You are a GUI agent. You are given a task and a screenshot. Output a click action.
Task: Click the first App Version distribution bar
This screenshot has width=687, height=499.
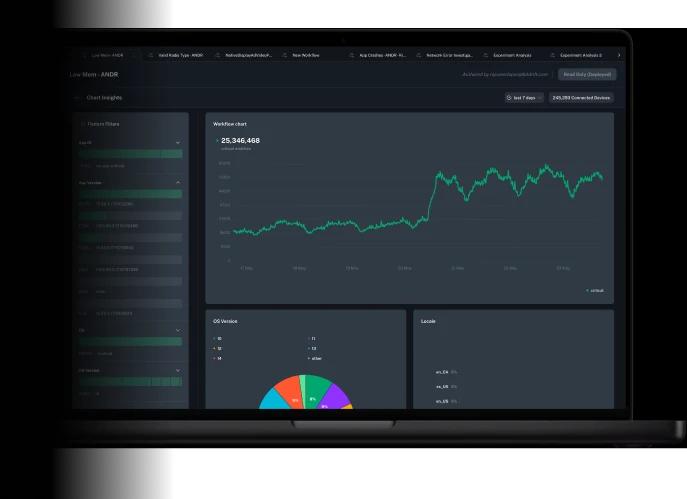click(x=131, y=194)
